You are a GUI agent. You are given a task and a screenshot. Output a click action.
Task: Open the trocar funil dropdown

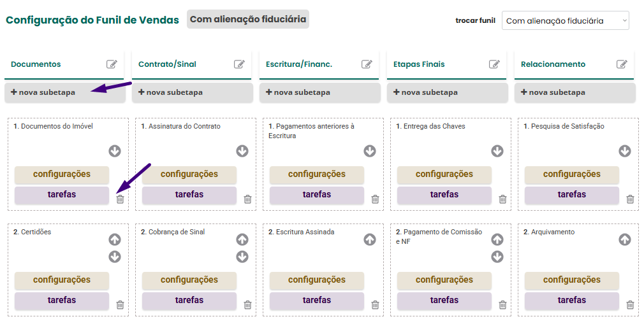[565, 21]
